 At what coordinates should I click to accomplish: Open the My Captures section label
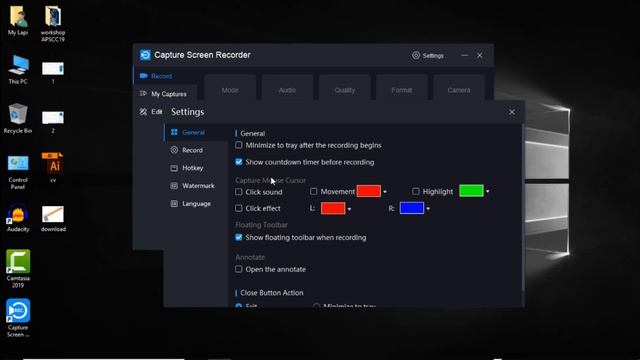point(169,94)
